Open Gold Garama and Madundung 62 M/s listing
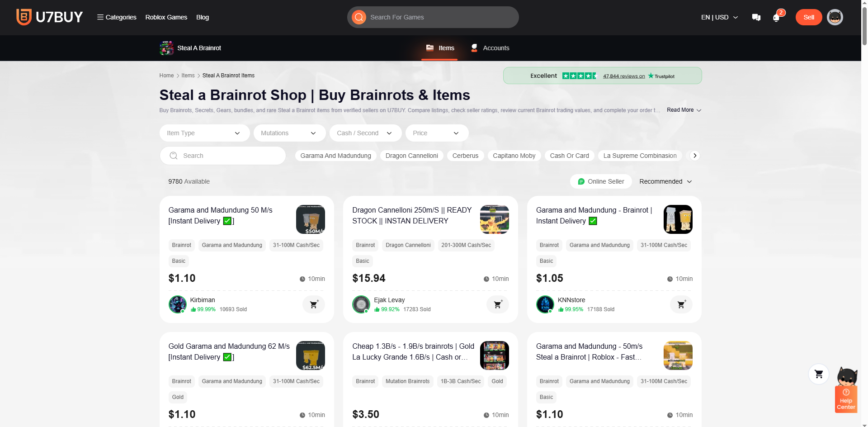The image size is (868, 427). (x=229, y=351)
